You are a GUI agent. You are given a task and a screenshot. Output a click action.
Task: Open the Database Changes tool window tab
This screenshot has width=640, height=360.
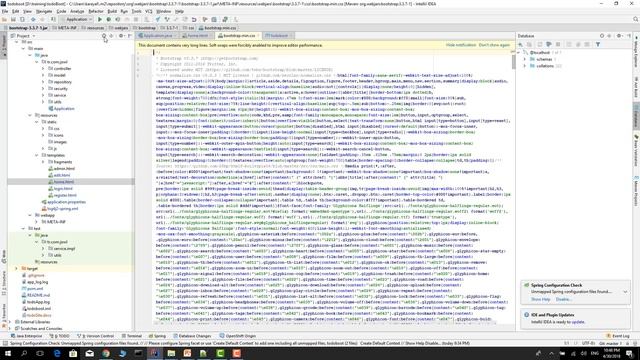tap(192, 336)
